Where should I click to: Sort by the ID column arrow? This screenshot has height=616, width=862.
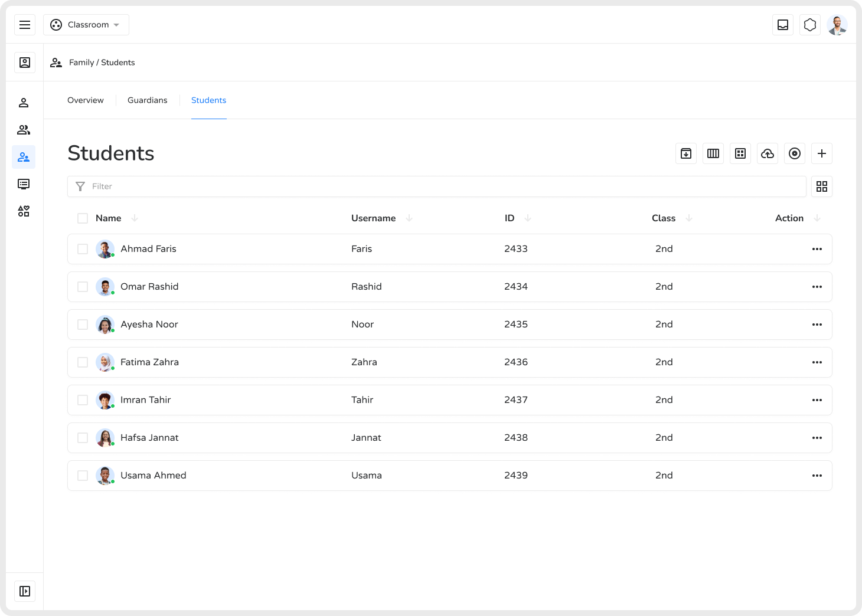point(528,218)
